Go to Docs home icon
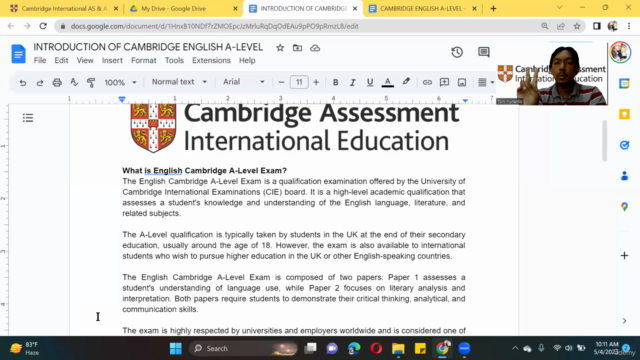Viewport: 640px width, 360px height. (18, 53)
